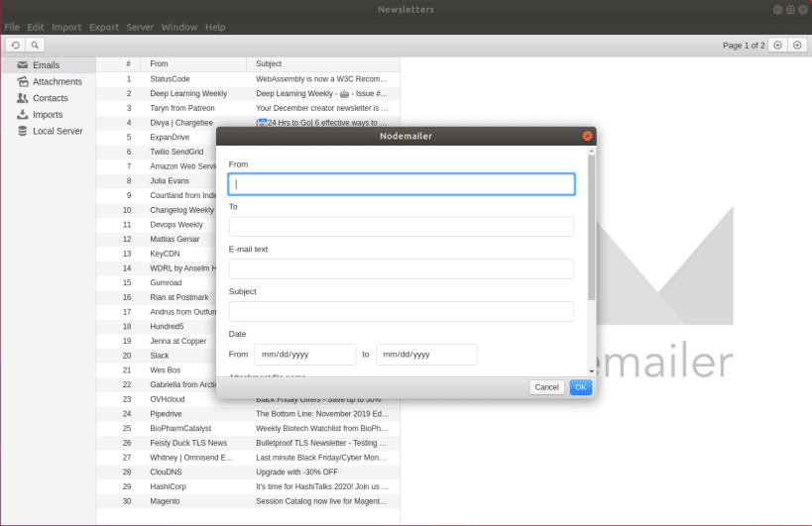Select the StatusCode email row
Viewport: 812px width, 526px height.
(248, 79)
